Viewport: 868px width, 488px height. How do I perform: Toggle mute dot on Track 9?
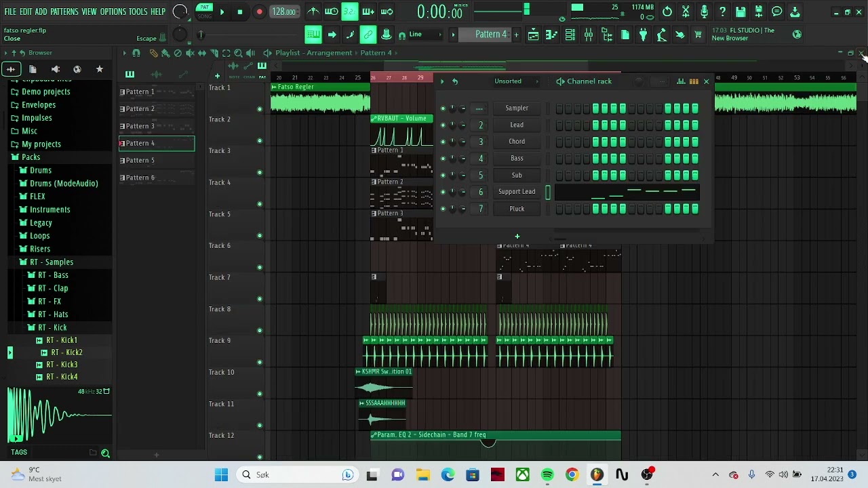[260, 362]
